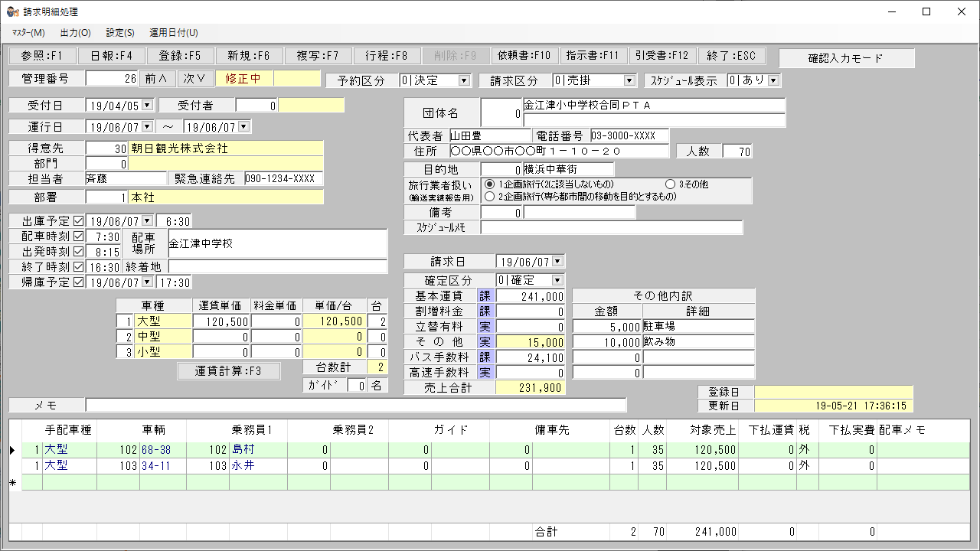Click the 飲み物 detail field
This screenshot has width=980, height=551.
pos(698,342)
